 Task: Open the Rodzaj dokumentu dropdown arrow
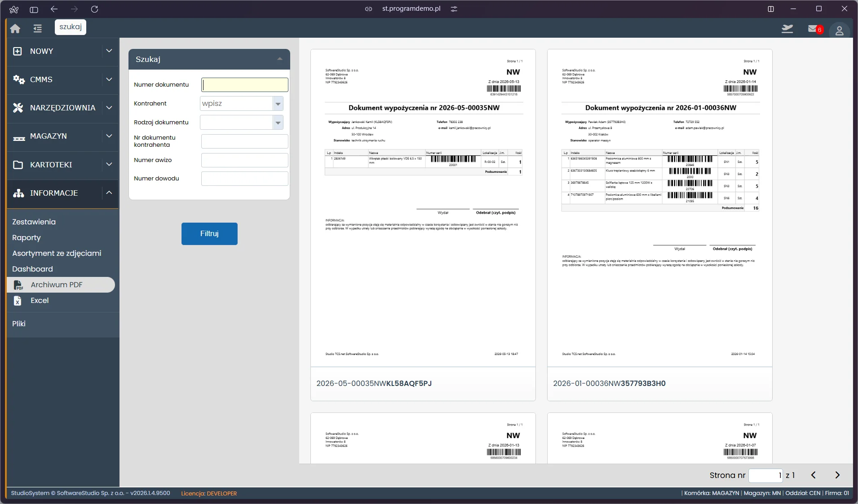coord(278,123)
